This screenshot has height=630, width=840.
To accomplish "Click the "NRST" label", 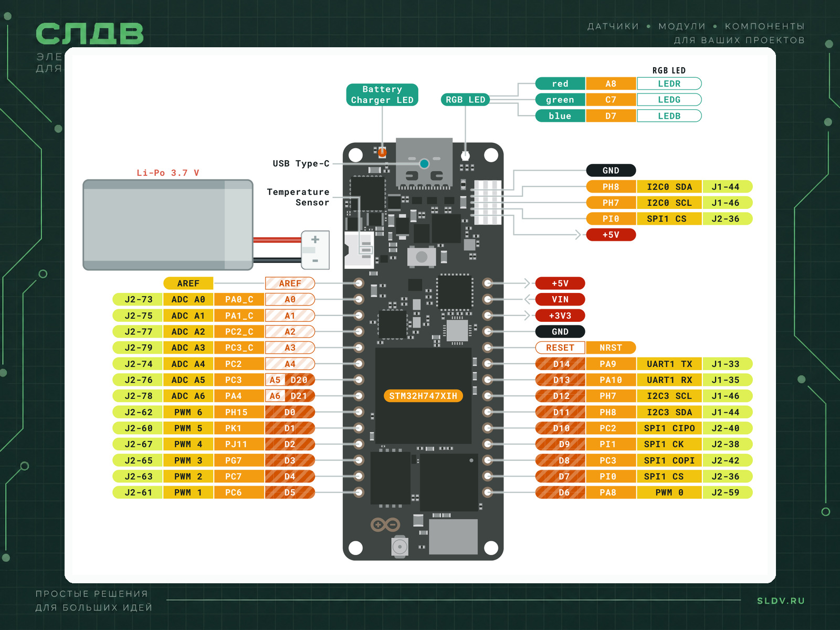I will [611, 348].
